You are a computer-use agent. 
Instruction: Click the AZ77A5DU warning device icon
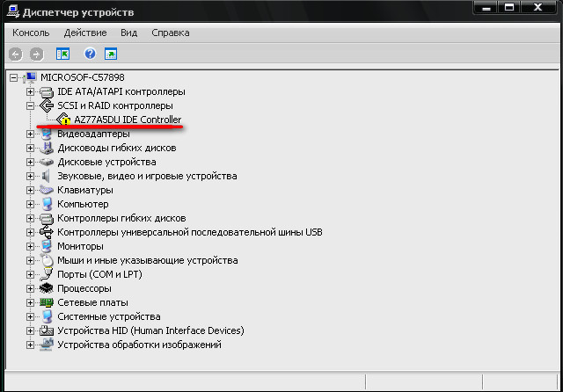point(63,120)
